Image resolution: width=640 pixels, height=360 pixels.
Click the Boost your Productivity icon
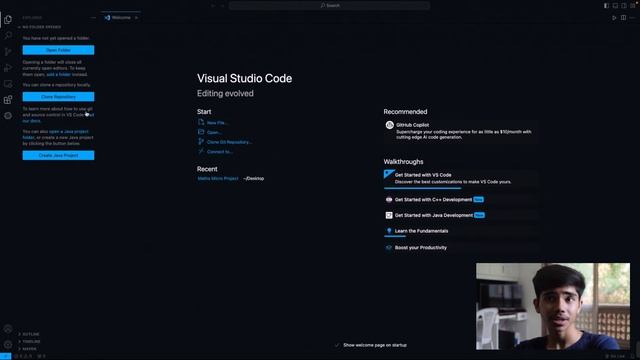389,247
